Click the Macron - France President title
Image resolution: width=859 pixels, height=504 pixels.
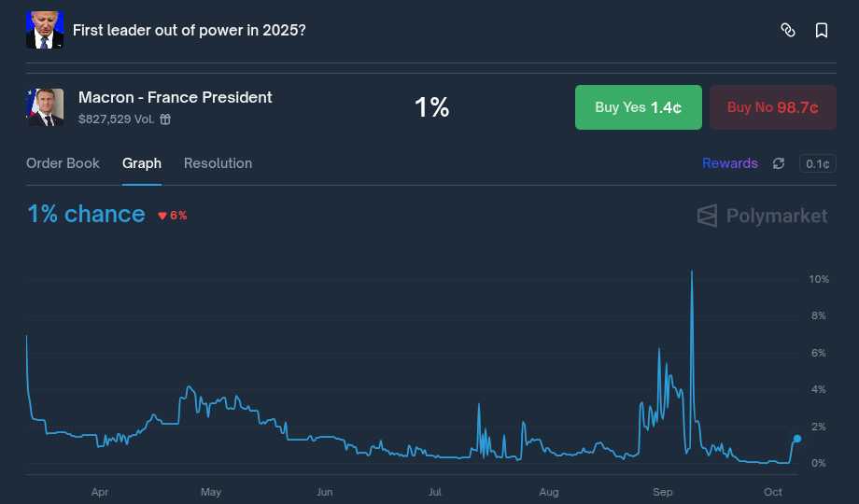(x=176, y=97)
